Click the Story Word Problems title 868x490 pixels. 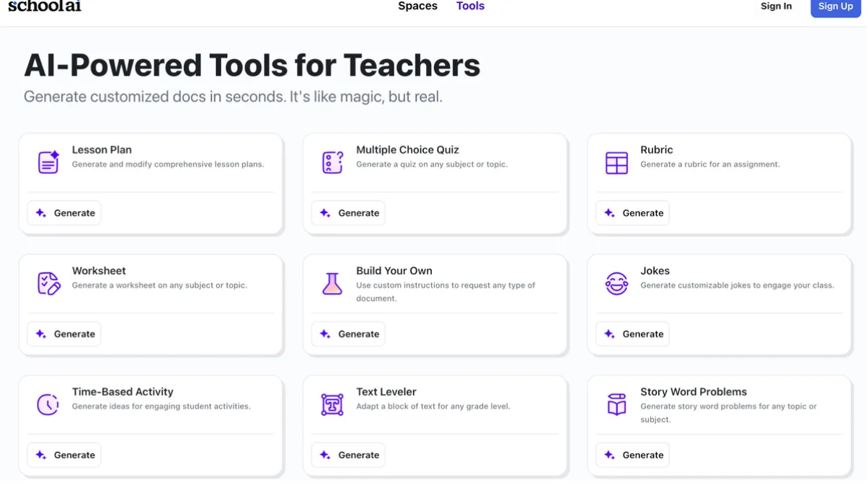point(694,392)
